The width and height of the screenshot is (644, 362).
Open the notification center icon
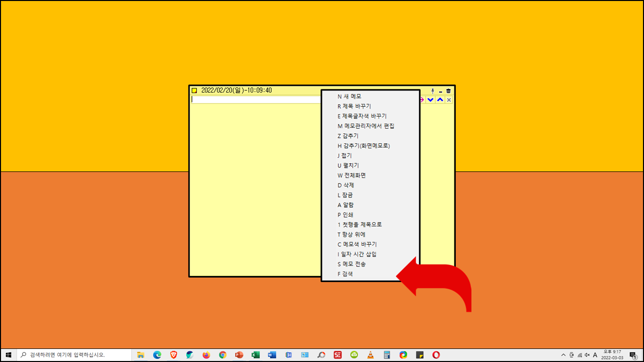633,355
